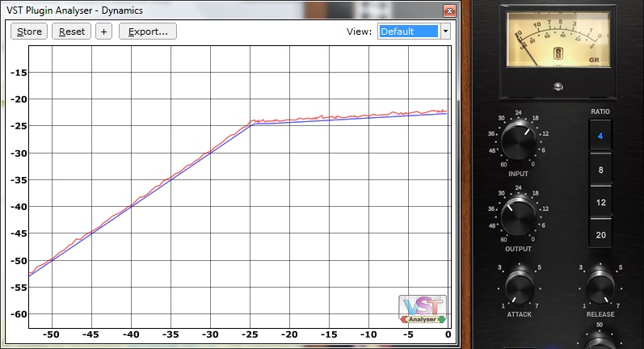Click the RELEASE label
Screen dimensions: 644x349
(600, 314)
